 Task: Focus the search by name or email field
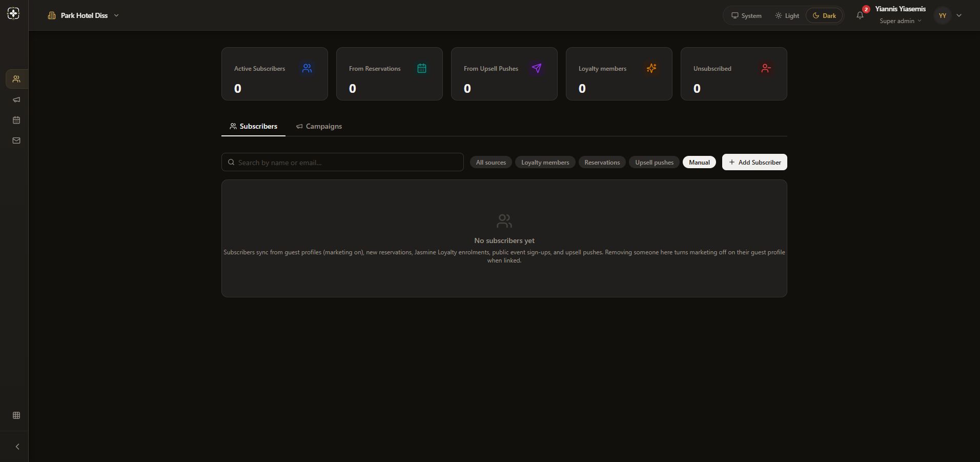[342, 162]
